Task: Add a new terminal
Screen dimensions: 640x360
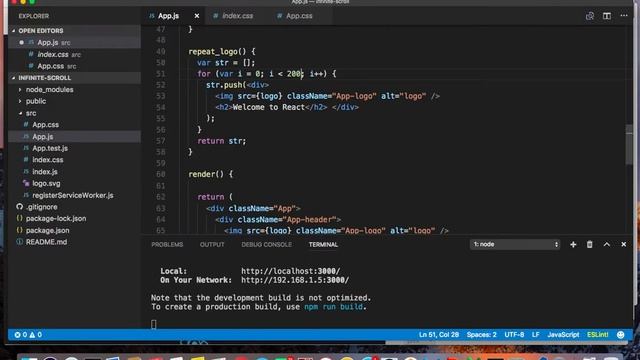Action: click(x=573, y=244)
